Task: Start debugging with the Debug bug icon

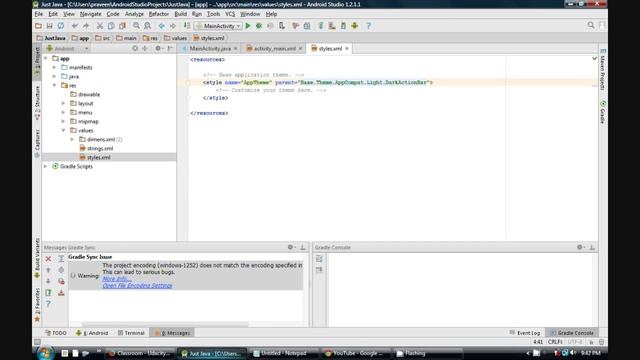Action: [259, 26]
